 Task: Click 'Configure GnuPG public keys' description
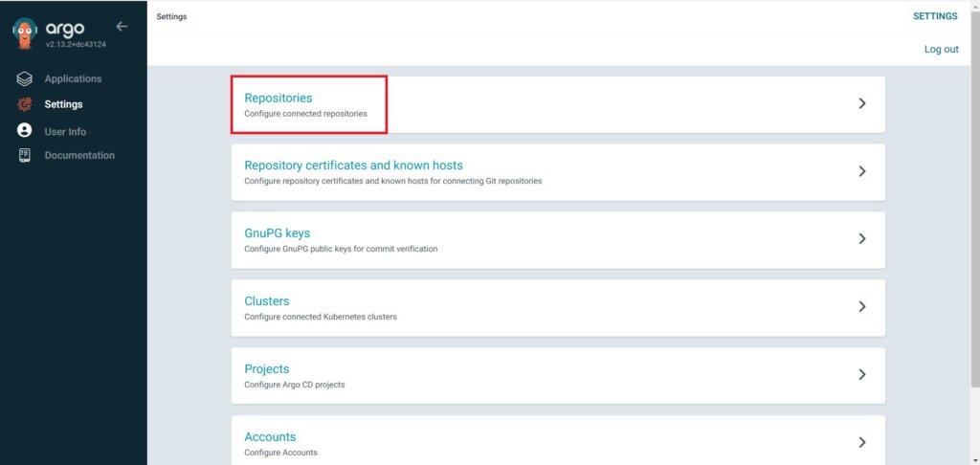(x=341, y=249)
